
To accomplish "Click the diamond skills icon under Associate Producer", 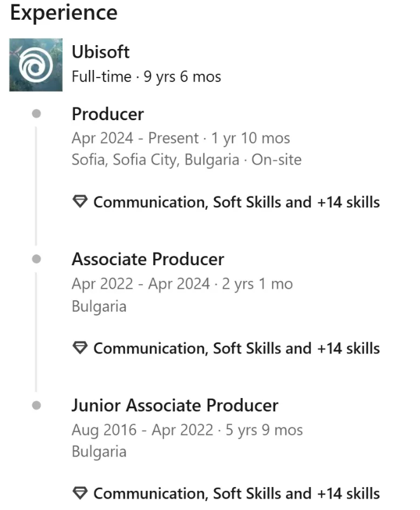I will 79,348.
